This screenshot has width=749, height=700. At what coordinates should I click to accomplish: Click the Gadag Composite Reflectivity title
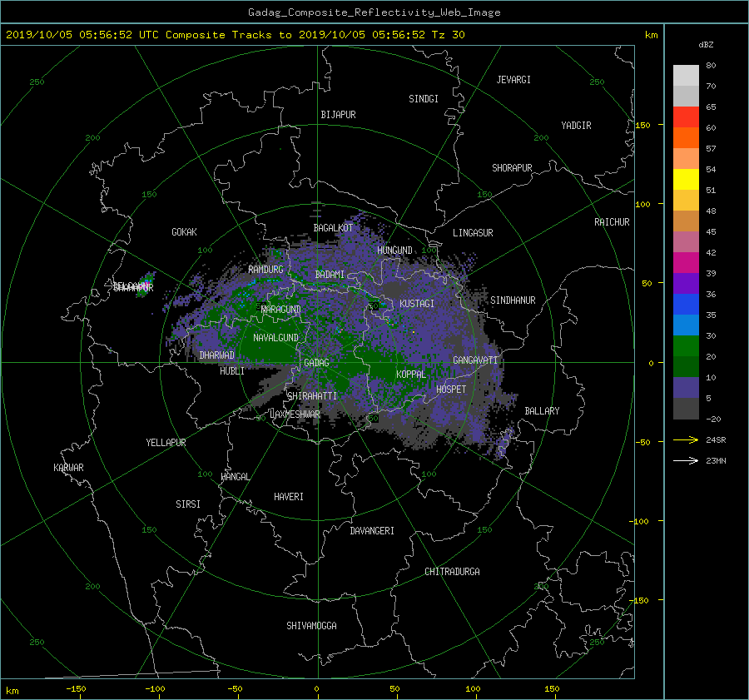pos(374,12)
